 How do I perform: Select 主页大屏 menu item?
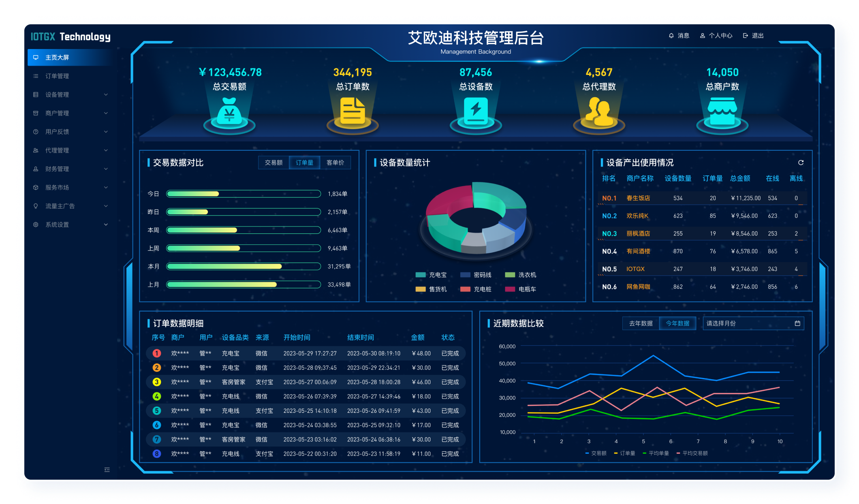(x=57, y=58)
